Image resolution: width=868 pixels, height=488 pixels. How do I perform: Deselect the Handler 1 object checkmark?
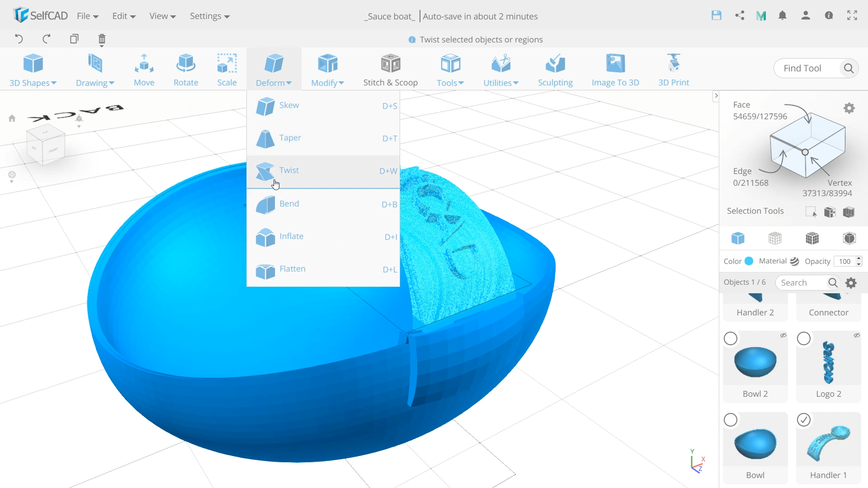(804, 420)
